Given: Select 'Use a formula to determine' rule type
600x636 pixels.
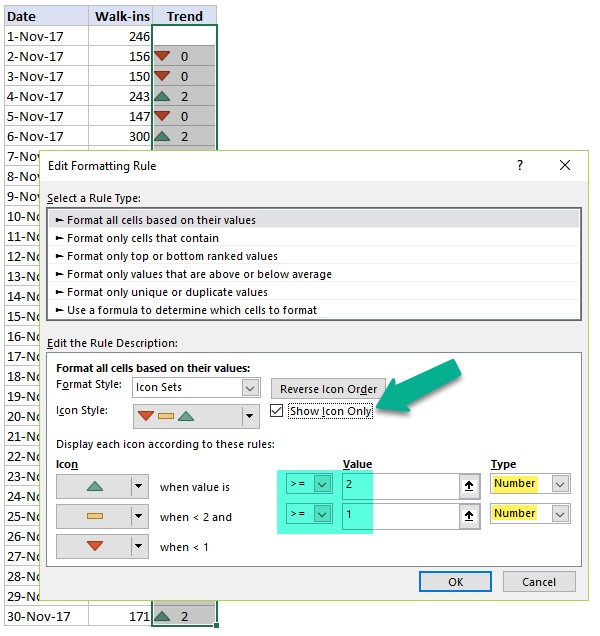Looking at the screenshot, I should click(191, 310).
